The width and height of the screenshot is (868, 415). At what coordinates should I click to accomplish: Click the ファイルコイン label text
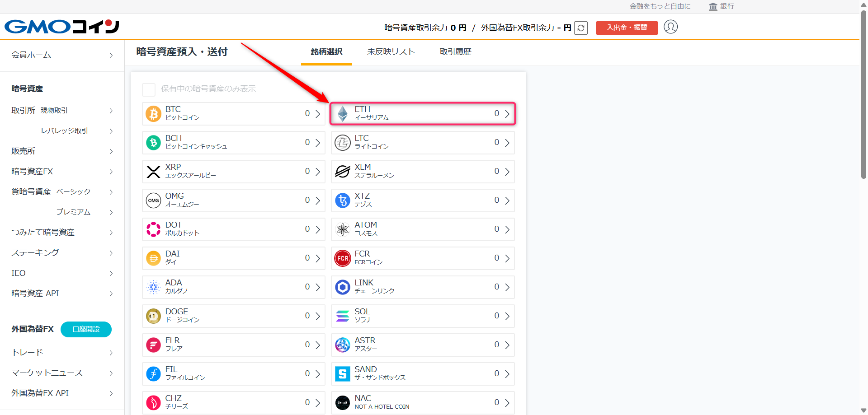click(185, 378)
